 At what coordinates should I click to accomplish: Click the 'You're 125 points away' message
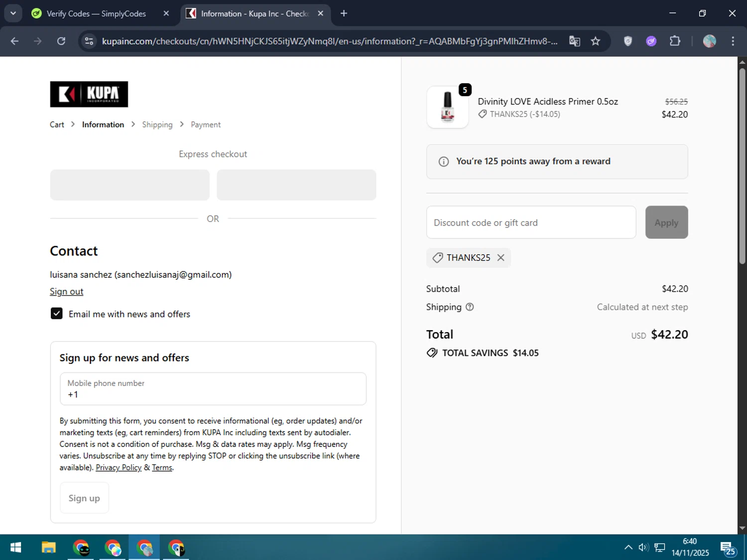(x=533, y=161)
